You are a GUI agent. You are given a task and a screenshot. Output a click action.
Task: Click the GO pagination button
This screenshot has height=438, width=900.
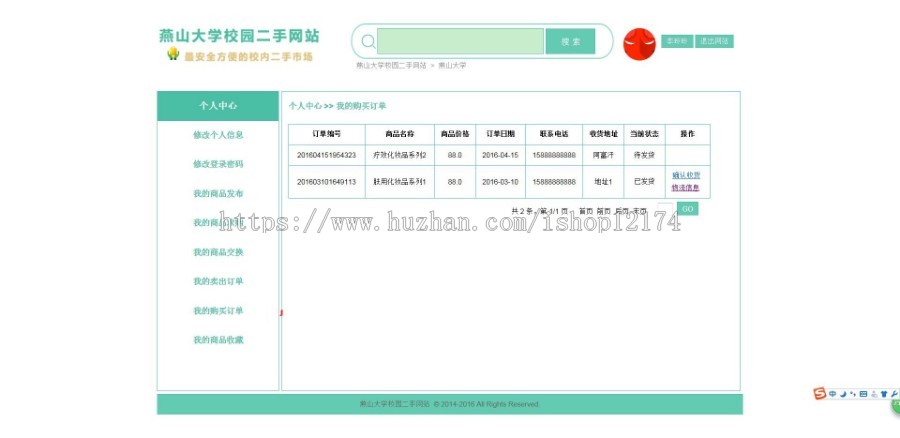(x=688, y=209)
